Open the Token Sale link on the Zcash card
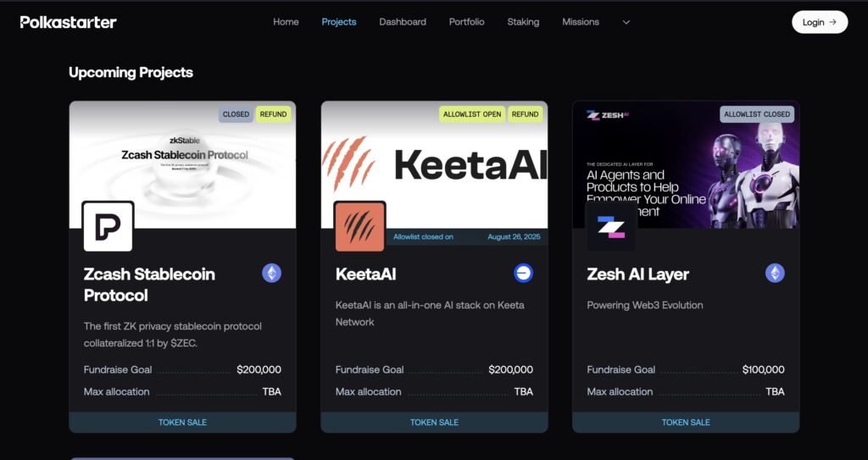The width and height of the screenshot is (868, 460). tap(182, 423)
